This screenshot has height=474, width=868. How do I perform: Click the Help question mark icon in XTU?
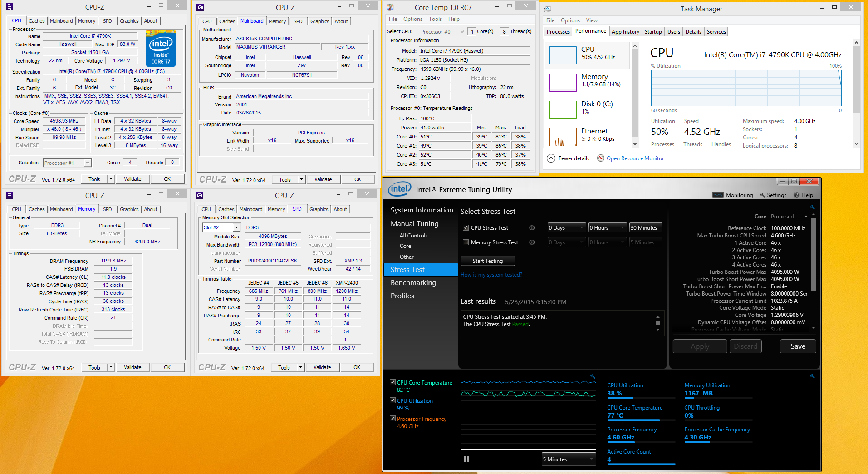click(x=797, y=195)
